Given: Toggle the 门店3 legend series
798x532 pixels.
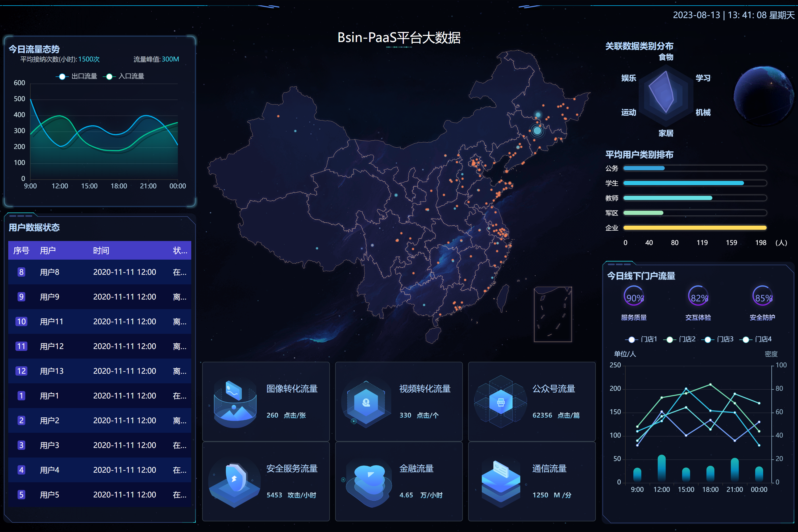Looking at the screenshot, I should pyautogui.click(x=717, y=339).
